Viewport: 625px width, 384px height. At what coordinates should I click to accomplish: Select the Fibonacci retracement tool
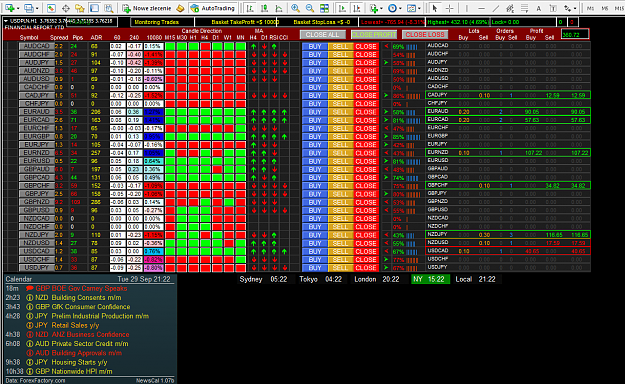[x=525, y=8]
